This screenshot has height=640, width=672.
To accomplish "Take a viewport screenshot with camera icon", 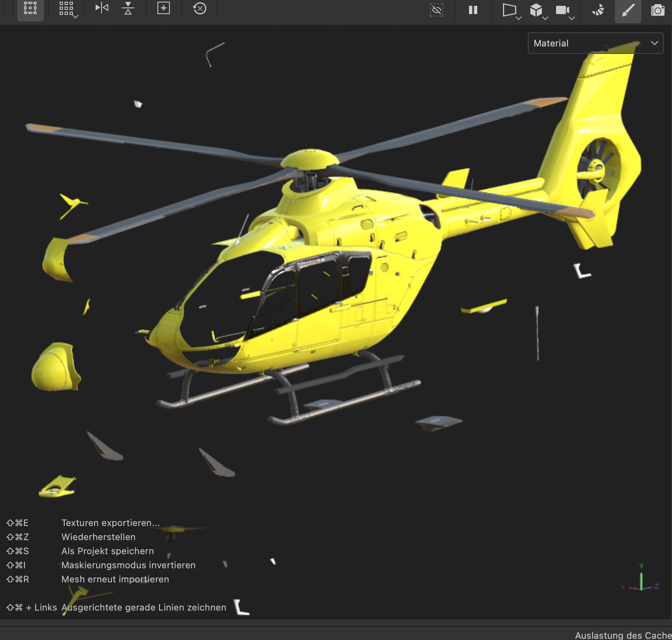I will tap(657, 10).
